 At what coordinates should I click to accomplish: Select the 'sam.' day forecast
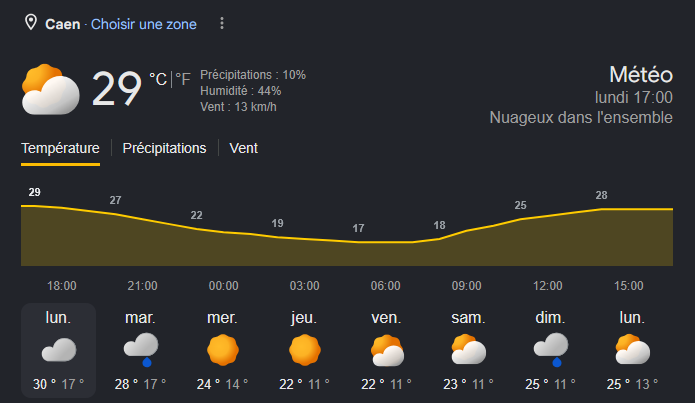point(469,350)
